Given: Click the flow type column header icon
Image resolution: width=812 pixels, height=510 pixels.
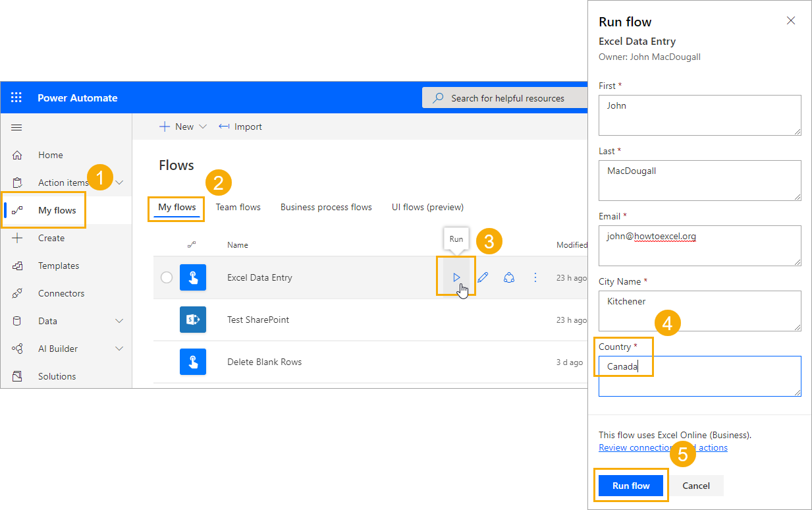Looking at the screenshot, I should tap(192, 244).
